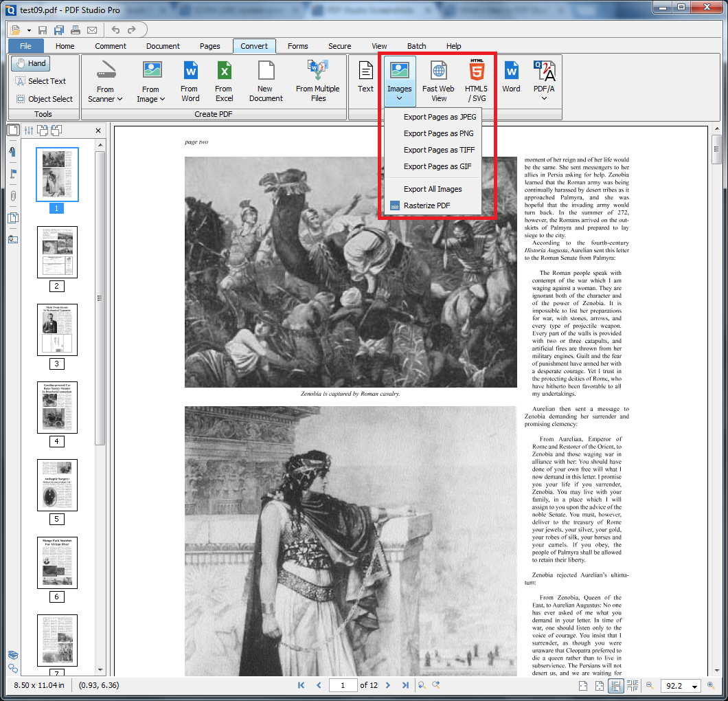Choose Export Pages as PNG

pos(433,133)
